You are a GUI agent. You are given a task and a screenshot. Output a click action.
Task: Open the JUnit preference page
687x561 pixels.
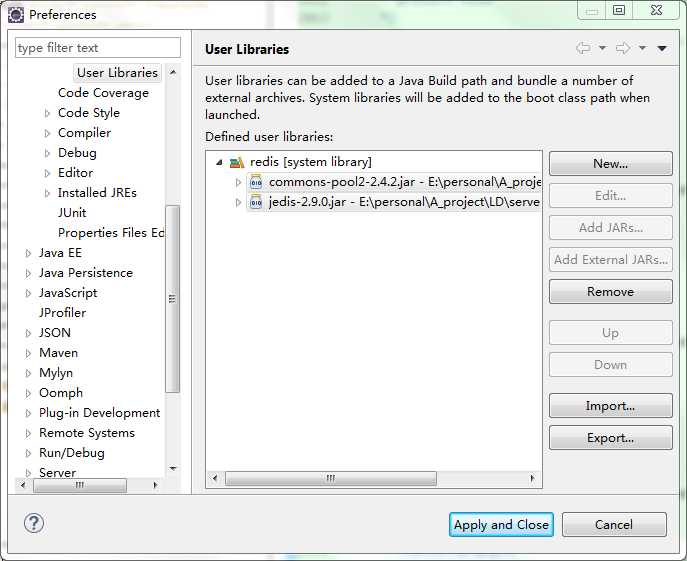pyautogui.click(x=72, y=213)
